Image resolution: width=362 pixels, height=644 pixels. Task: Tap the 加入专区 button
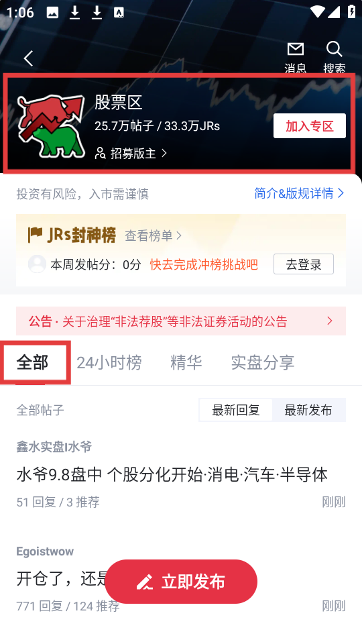coord(310,126)
